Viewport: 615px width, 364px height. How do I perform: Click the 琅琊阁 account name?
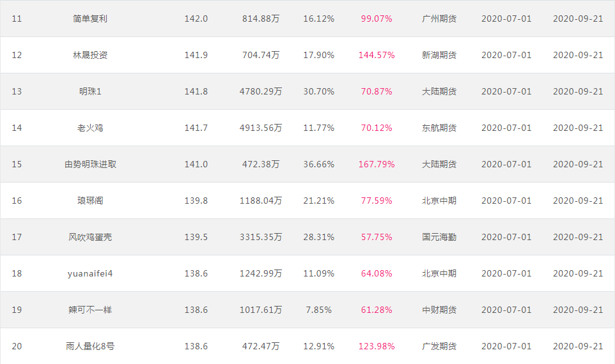tap(90, 201)
